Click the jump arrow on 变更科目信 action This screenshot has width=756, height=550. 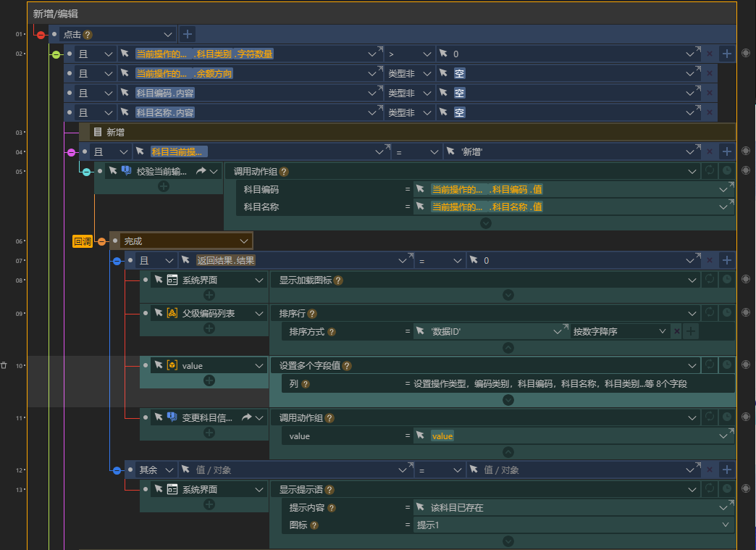(246, 417)
